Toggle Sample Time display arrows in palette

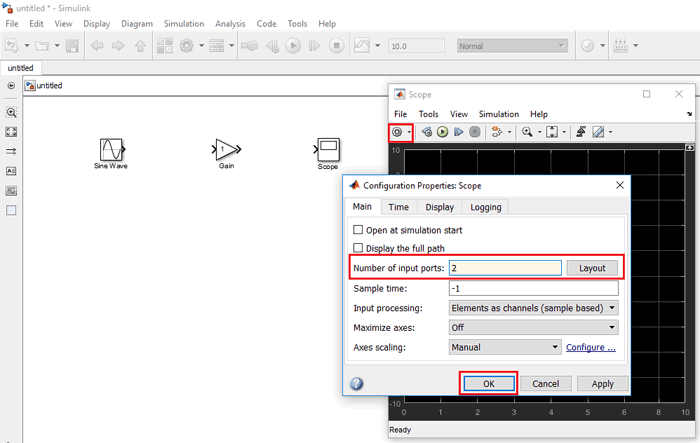[11, 151]
